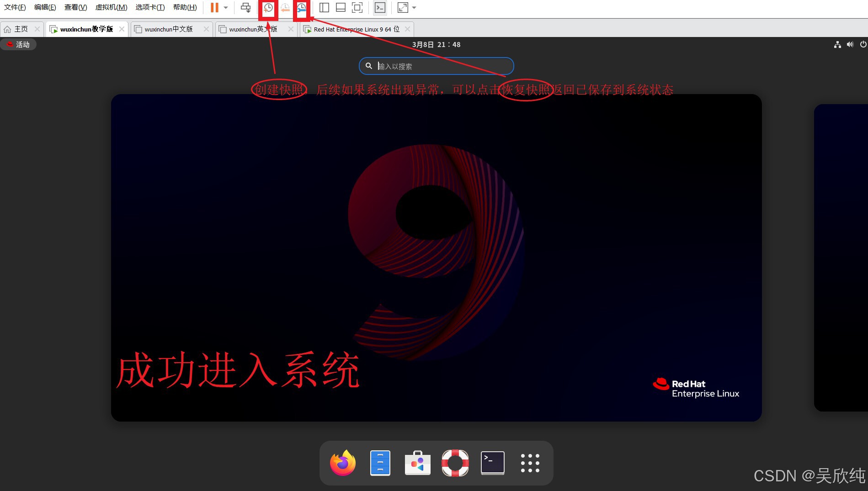The height and width of the screenshot is (491, 868).
Task: Expand the power options dropdown arrow beside pause
Action: (x=226, y=8)
